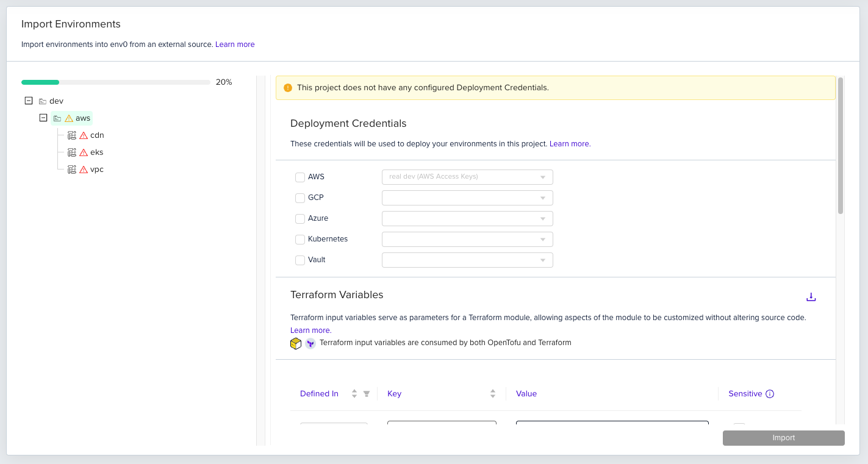868x464 pixels.
Task: Click the red warning icon beside cdn
Action: (84, 135)
